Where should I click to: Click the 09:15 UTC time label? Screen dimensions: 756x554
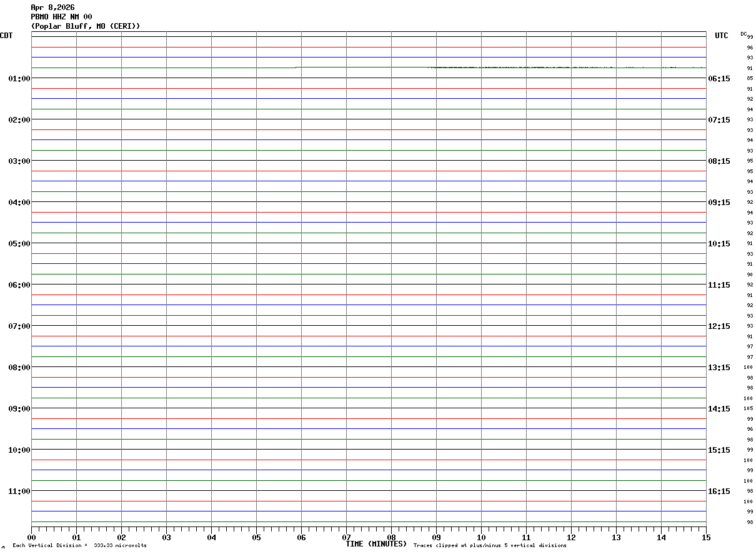click(719, 203)
